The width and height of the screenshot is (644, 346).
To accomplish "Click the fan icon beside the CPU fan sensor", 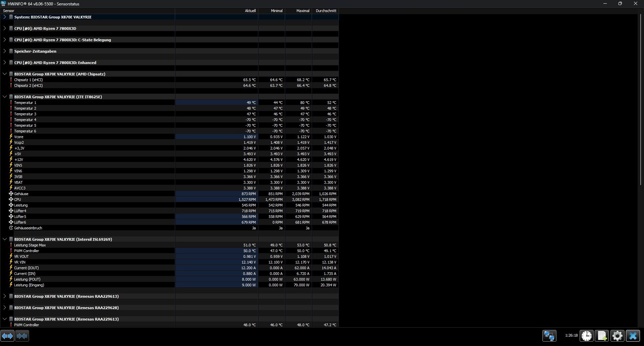I will click(11, 199).
